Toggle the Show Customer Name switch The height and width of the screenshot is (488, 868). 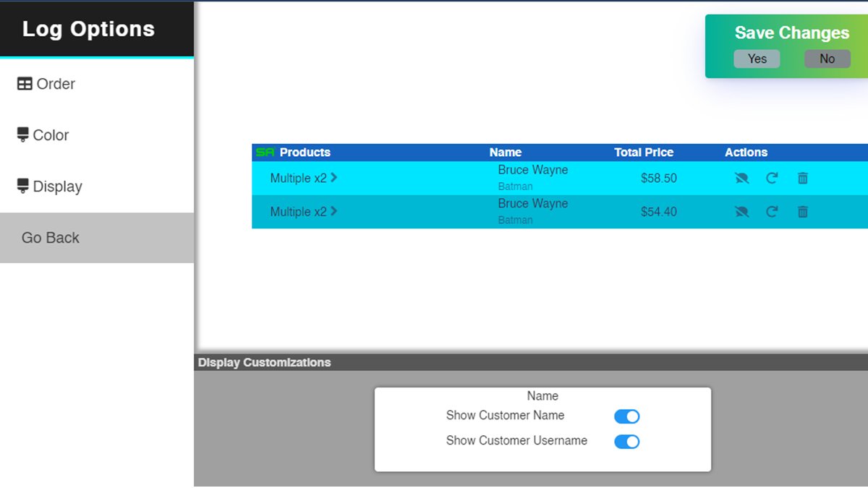point(627,416)
